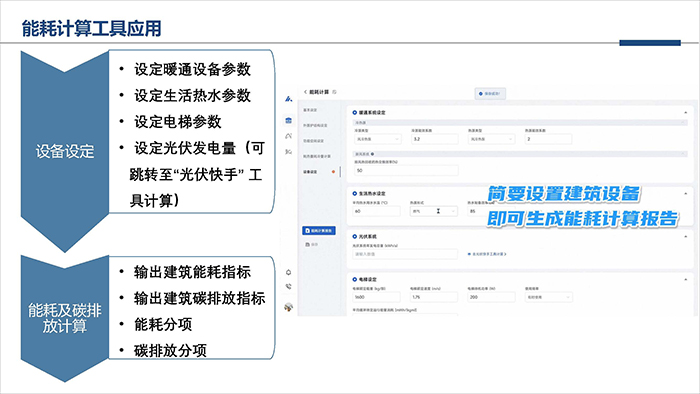Go back using the chevron beside 能耗计算
This screenshot has width=700, height=394.
[x=305, y=92]
